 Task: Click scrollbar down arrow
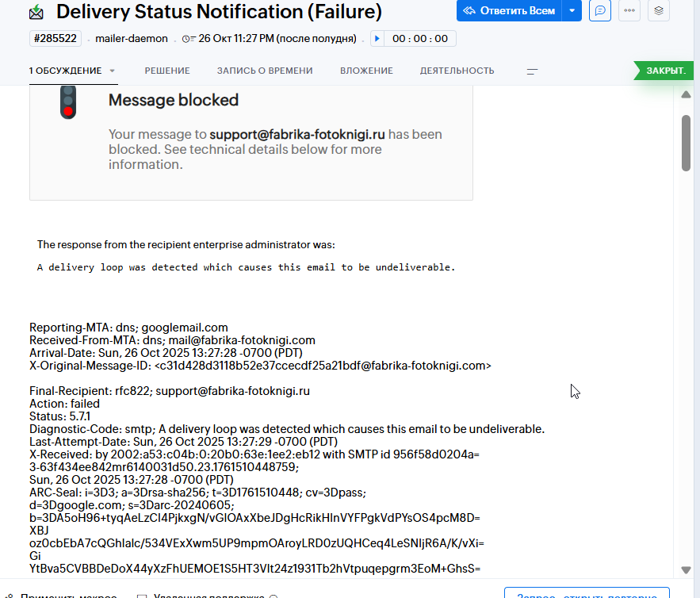[687, 570]
